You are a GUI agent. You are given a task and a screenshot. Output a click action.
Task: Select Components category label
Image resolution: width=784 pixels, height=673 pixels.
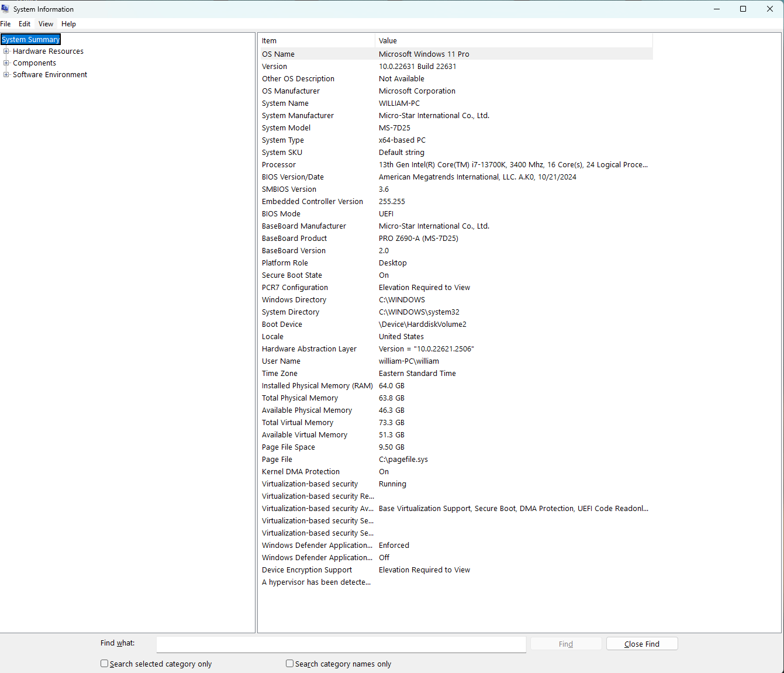point(34,63)
